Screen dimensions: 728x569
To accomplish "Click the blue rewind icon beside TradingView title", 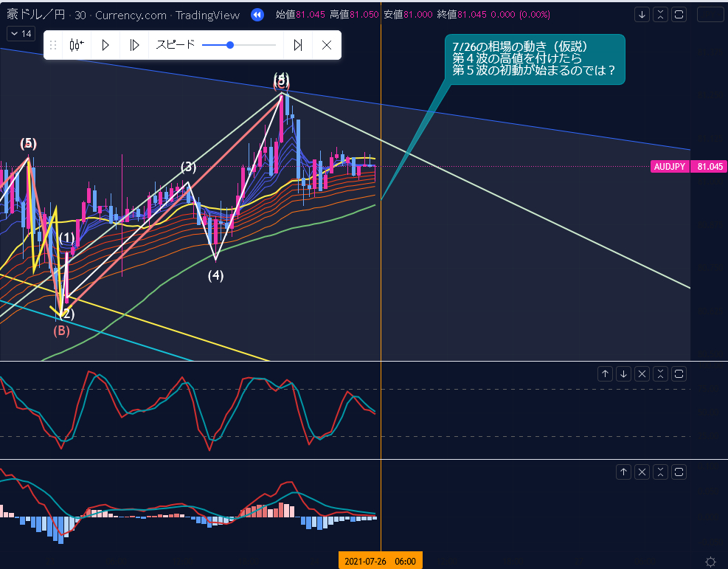I will (x=257, y=14).
